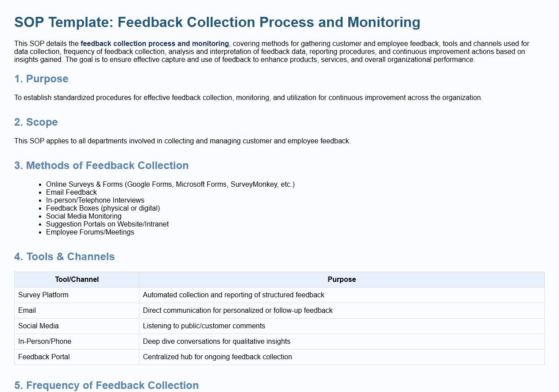Click '5. Frequency of Feedback Collection' heading
The image size is (559, 392).
pos(106,385)
